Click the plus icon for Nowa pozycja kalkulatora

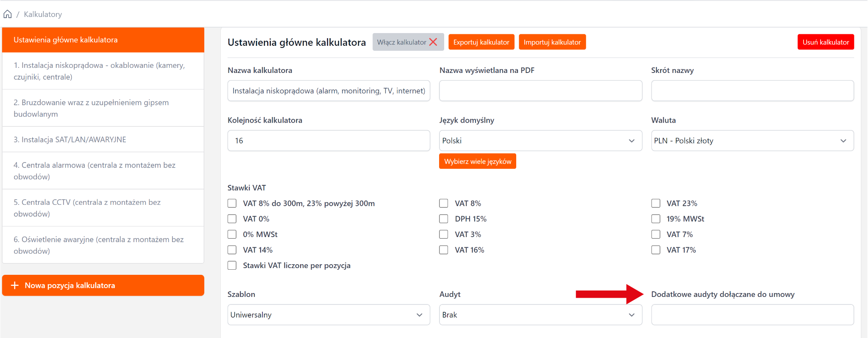[x=15, y=285]
